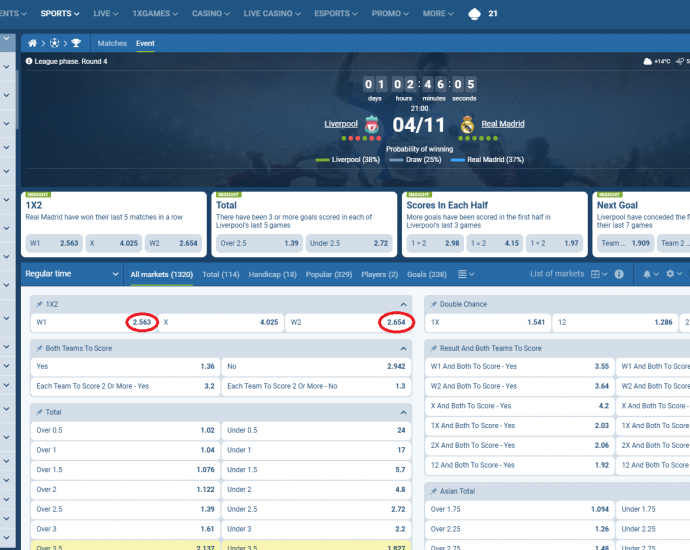The image size is (690, 550).
Task: Collapse the Total market section
Action: click(403, 412)
